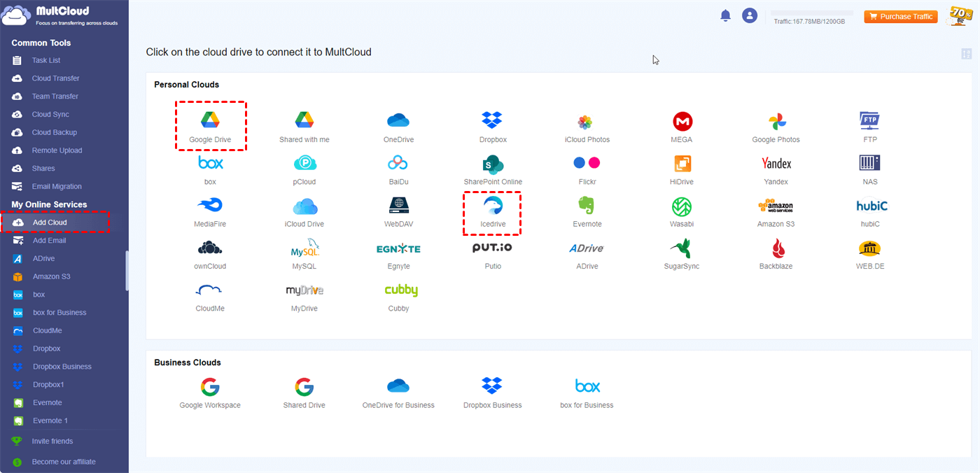
Task: Open notifications bell
Action: click(725, 15)
